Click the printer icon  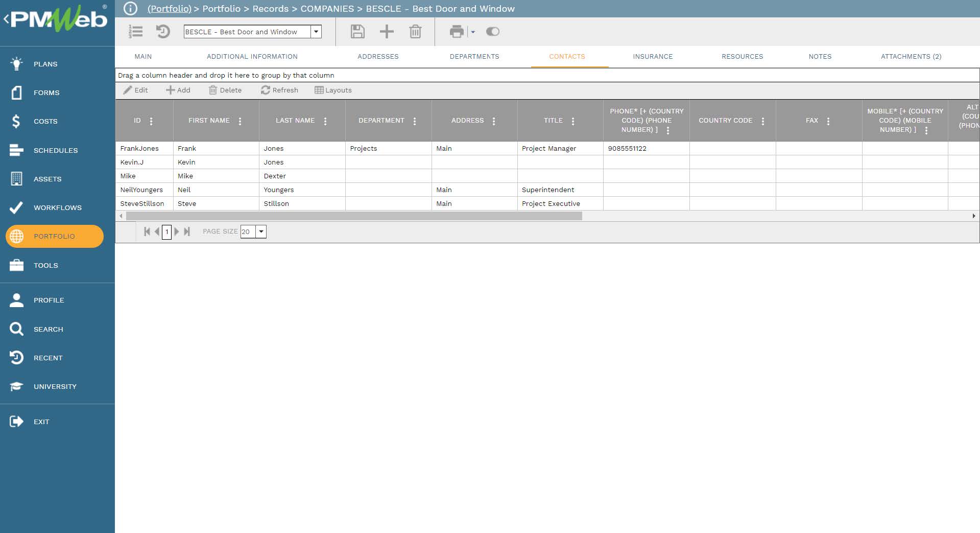point(457,32)
